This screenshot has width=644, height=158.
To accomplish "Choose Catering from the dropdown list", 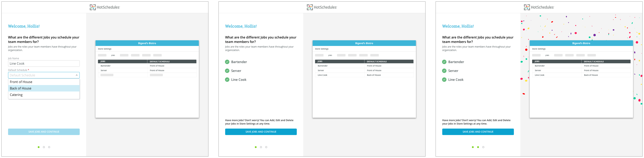I will click(44, 95).
